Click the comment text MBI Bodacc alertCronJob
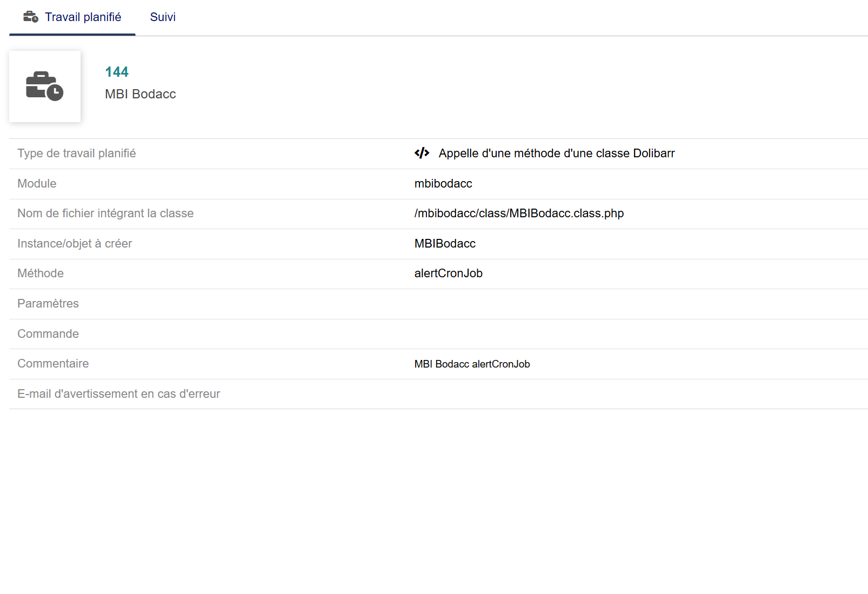The width and height of the screenshot is (868, 594). [472, 364]
